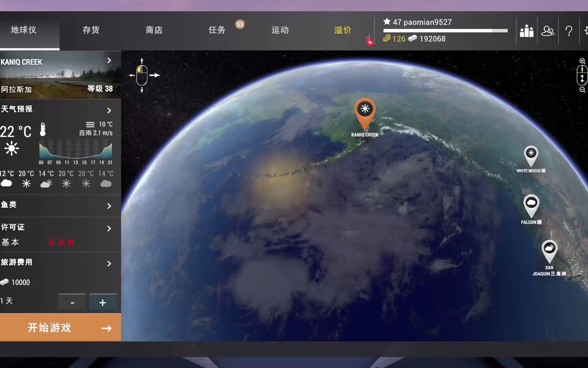The image size is (588, 368).
Task: Click the experience progress bar
Action: click(x=445, y=31)
